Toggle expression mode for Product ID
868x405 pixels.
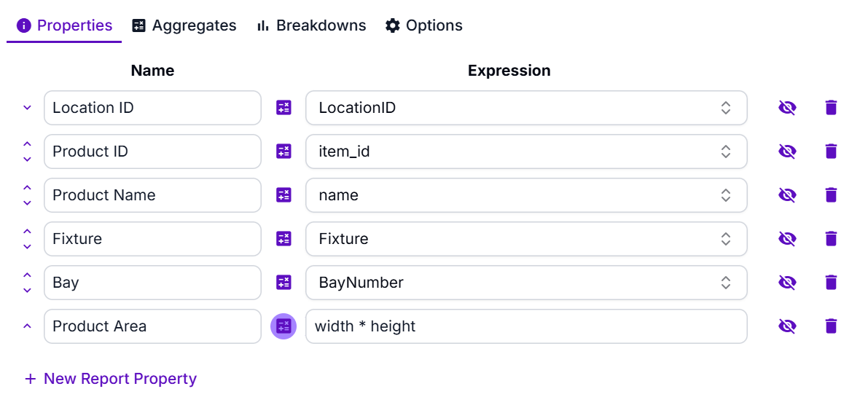point(284,152)
